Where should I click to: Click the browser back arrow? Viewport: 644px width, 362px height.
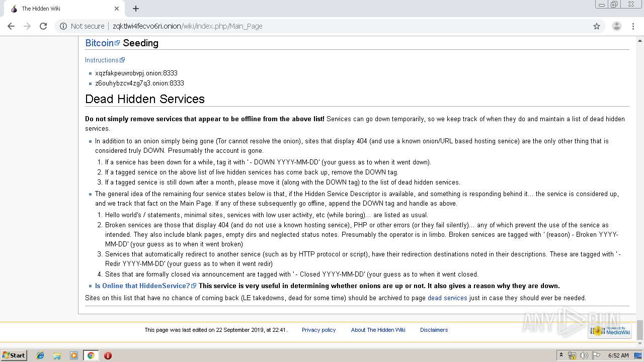pos(11,26)
